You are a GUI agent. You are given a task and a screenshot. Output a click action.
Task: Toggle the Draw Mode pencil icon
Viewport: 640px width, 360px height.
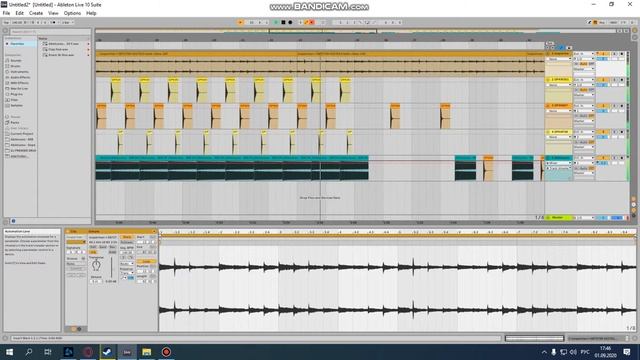(590, 22)
